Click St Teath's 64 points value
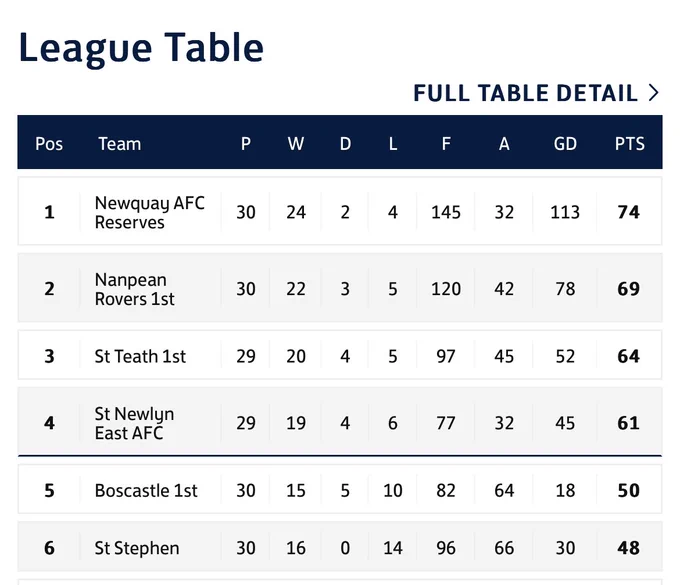The height and width of the screenshot is (585, 680). click(628, 356)
